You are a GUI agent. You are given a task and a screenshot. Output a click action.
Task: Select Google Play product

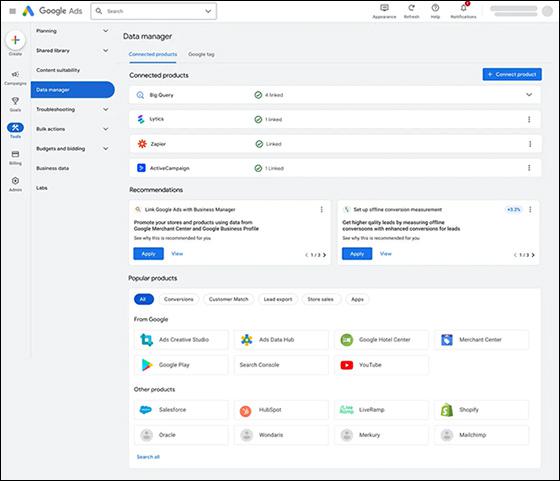pos(181,365)
